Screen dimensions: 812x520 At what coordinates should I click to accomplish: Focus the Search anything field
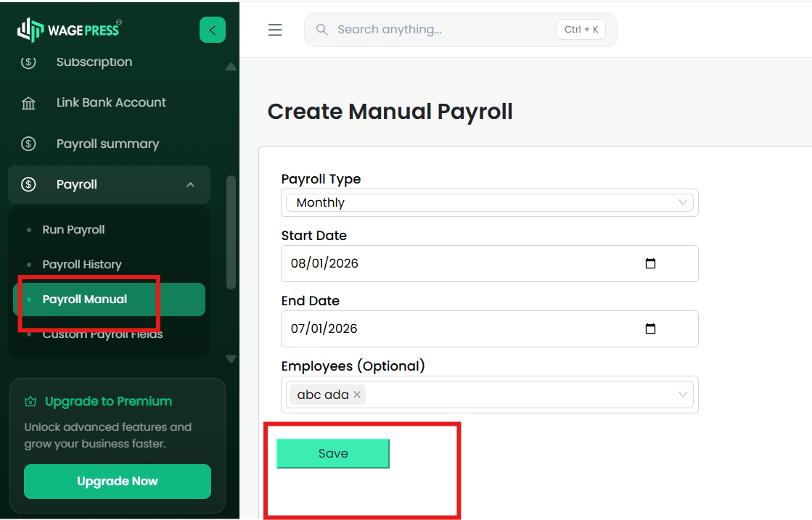click(x=460, y=30)
